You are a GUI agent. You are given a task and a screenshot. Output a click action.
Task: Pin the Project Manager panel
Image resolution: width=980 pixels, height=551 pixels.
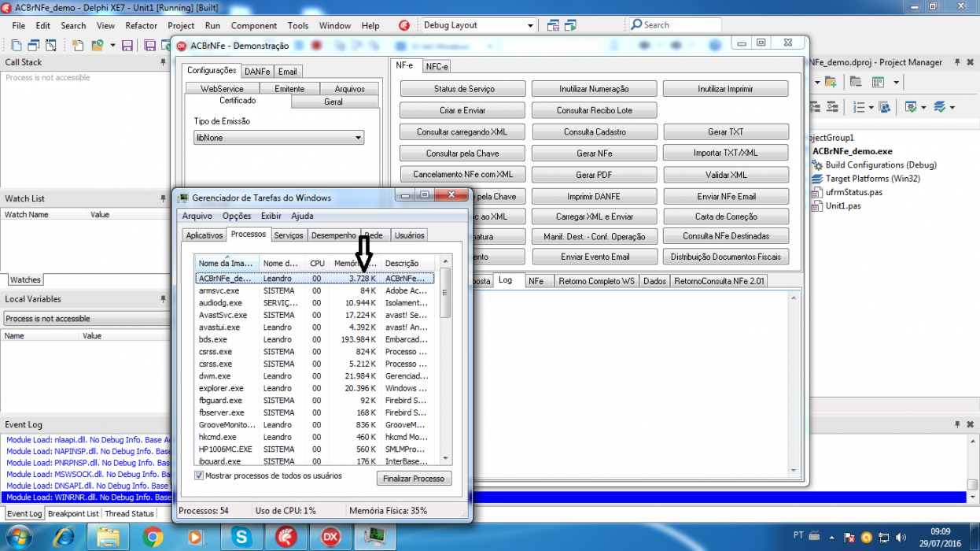click(x=957, y=62)
